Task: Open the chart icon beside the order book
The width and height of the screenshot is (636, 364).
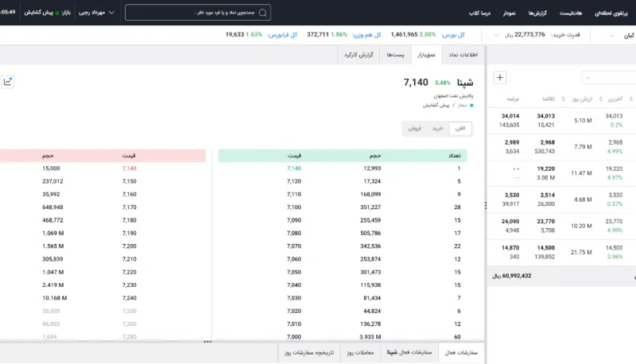Action: (8, 82)
